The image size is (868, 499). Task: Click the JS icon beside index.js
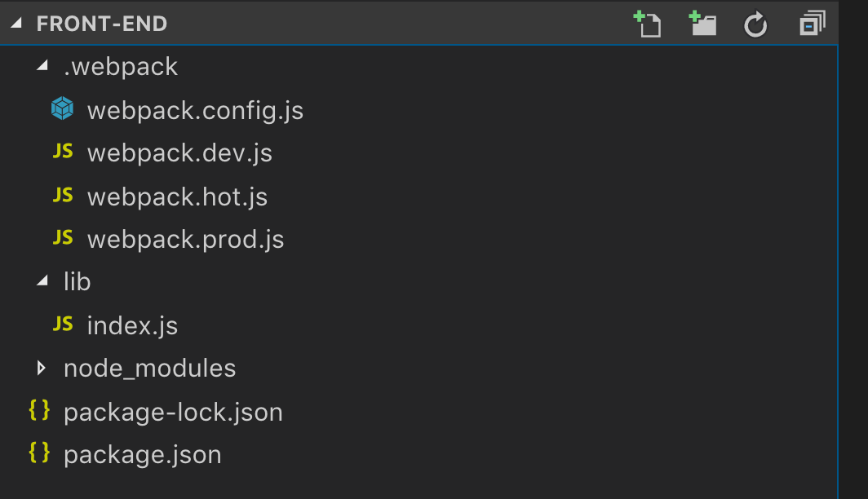63,325
